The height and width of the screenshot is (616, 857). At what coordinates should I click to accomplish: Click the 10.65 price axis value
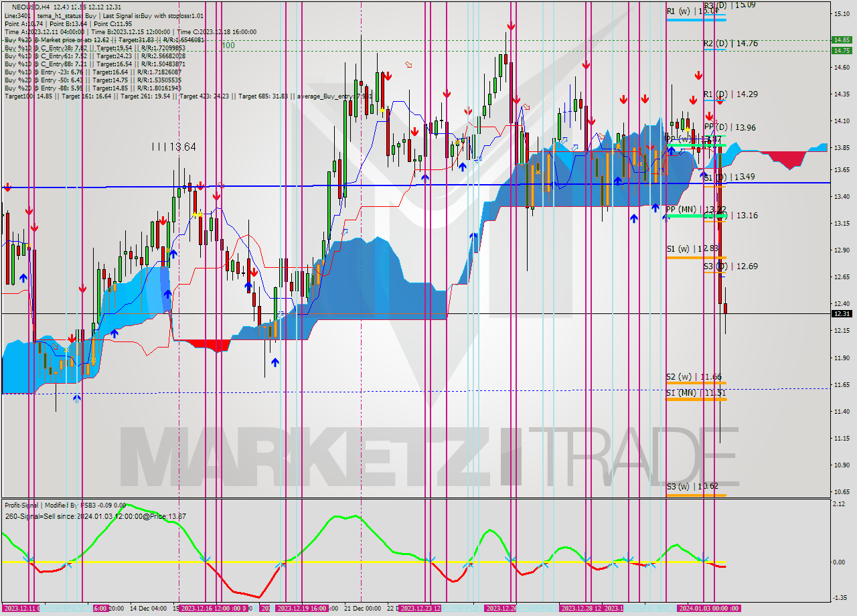(x=842, y=491)
